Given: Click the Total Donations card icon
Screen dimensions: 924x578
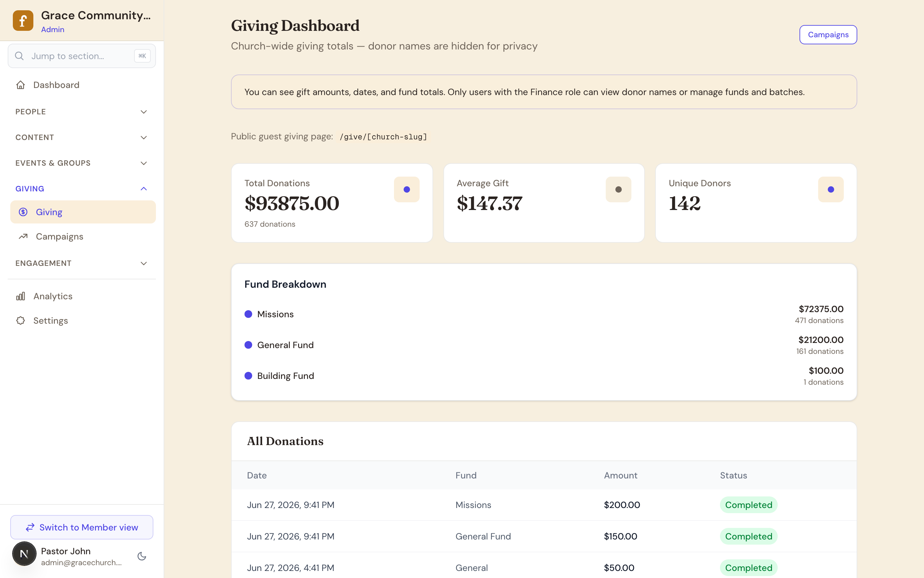Looking at the screenshot, I should pyautogui.click(x=406, y=189).
